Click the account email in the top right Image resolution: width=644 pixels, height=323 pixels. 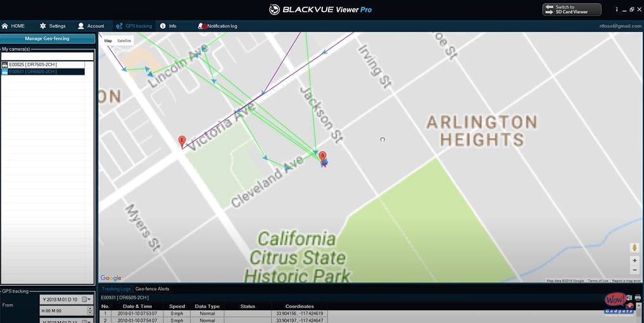[x=620, y=26]
